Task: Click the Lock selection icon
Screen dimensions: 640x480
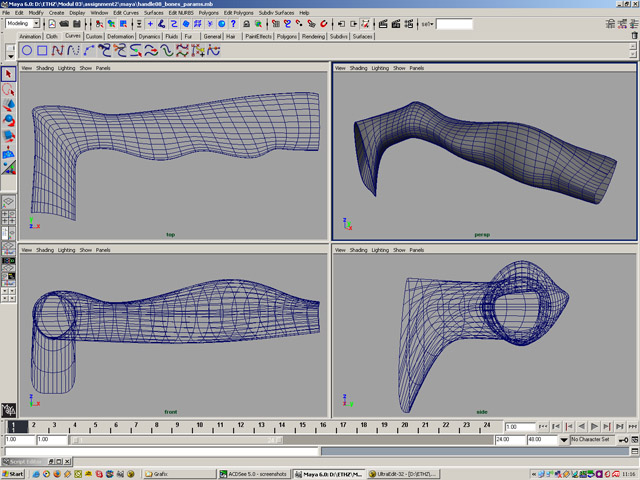Action: click(x=247, y=24)
